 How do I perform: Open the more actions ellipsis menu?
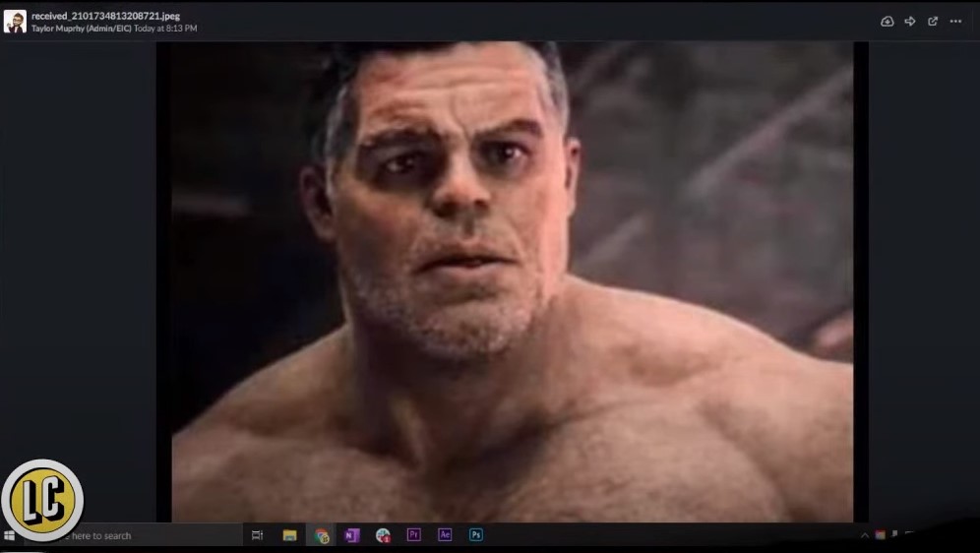click(955, 22)
